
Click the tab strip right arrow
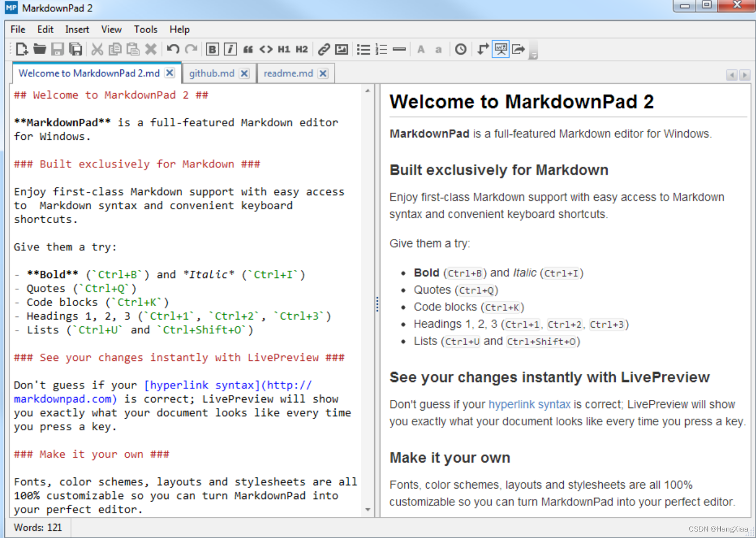pyautogui.click(x=745, y=75)
